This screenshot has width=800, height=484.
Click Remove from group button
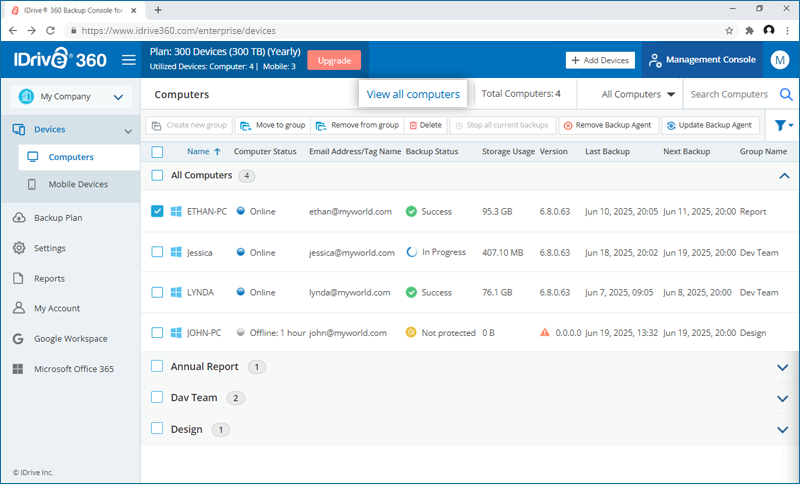[x=357, y=125]
